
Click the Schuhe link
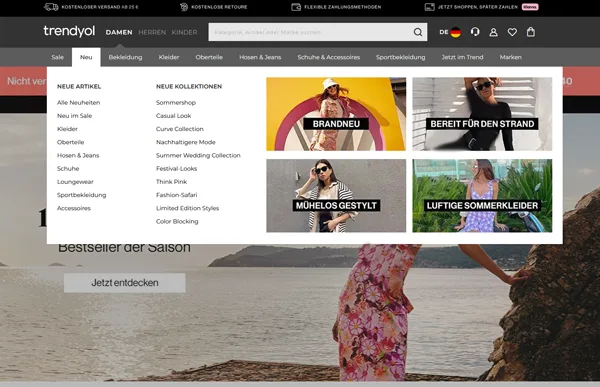tap(68, 168)
